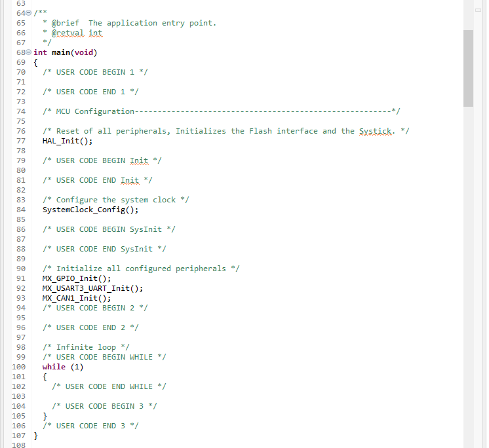Viewport: 489px width, 448px height.
Task: Click the 'USER CODE BEGIN 1' comment
Action: pyautogui.click(x=95, y=72)
